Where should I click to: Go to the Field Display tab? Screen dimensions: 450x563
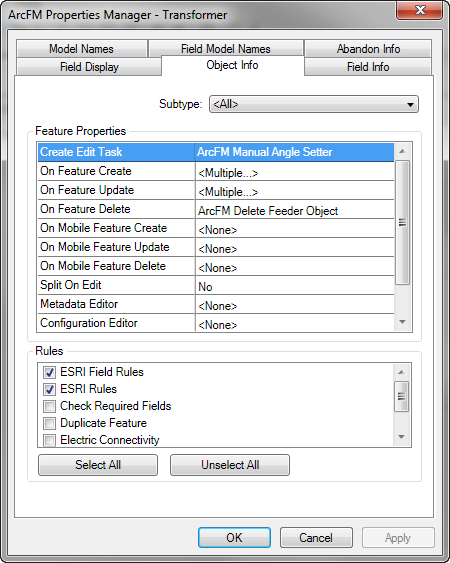(x=89, y=67)
